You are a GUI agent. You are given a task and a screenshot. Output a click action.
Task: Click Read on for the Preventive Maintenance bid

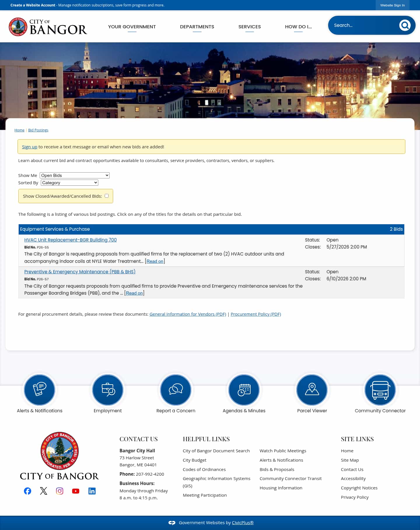click(134, 293)
